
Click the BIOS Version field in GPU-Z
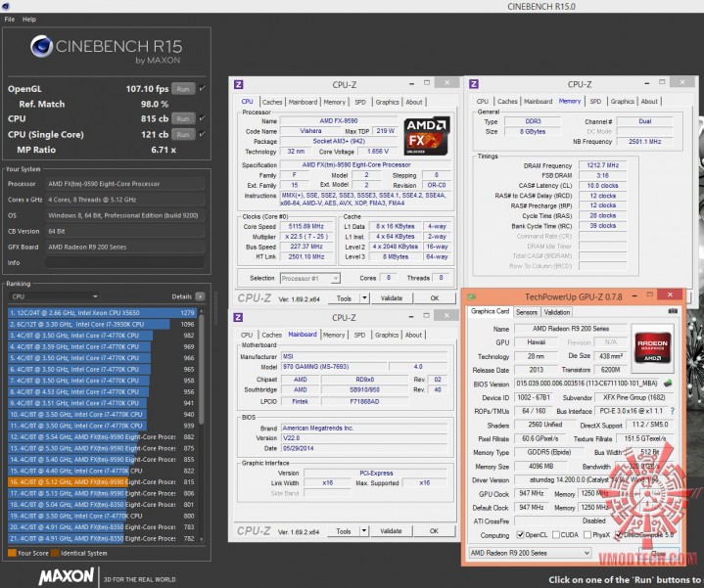pos(587,384)
